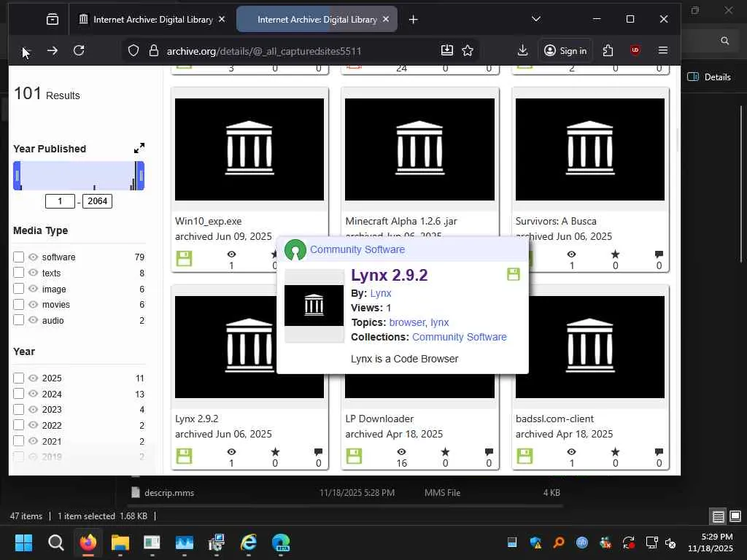
Task: Open Firefox View recent browsing icon
Action: pos(53,20)
